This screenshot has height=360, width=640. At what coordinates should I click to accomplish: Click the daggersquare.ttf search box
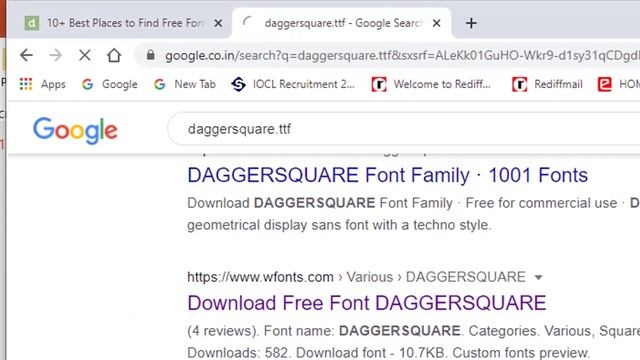[404, 129]
